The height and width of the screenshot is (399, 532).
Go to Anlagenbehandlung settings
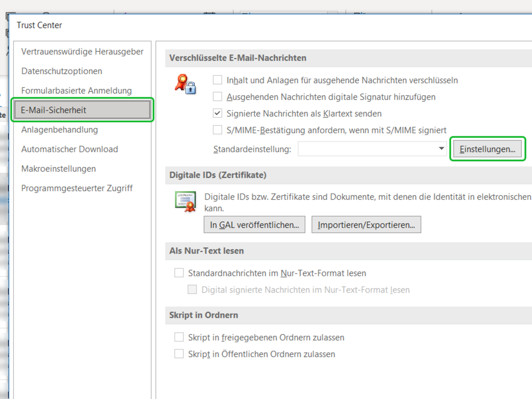[x=60, y=130]
